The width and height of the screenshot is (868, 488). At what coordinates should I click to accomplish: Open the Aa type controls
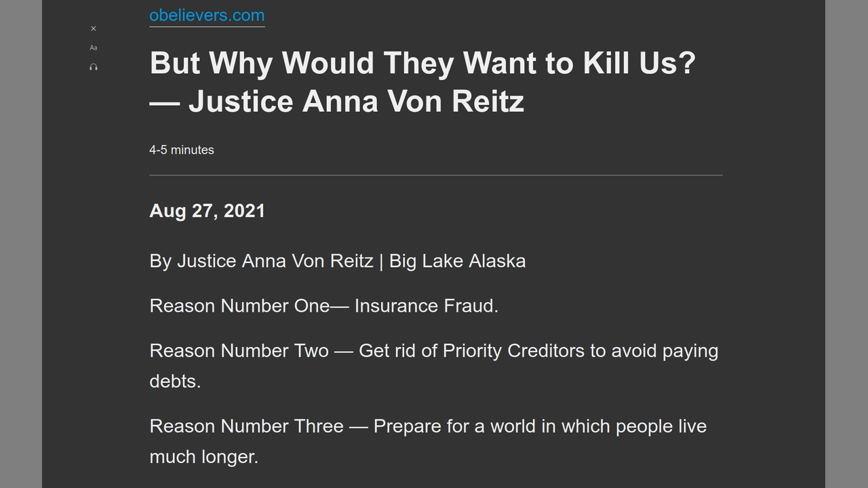tap(94, 47)
